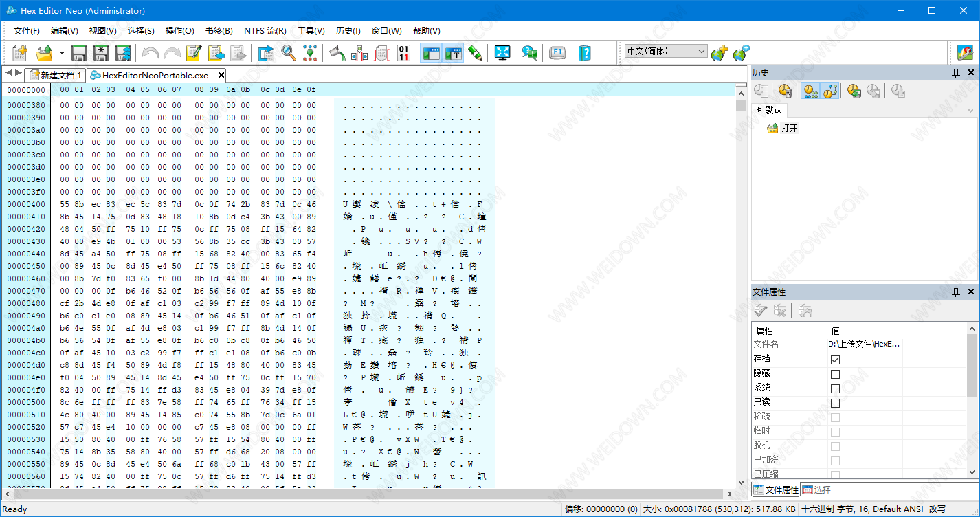Toggle the window layout button with T
980x517 pixels.
point(453,53)
